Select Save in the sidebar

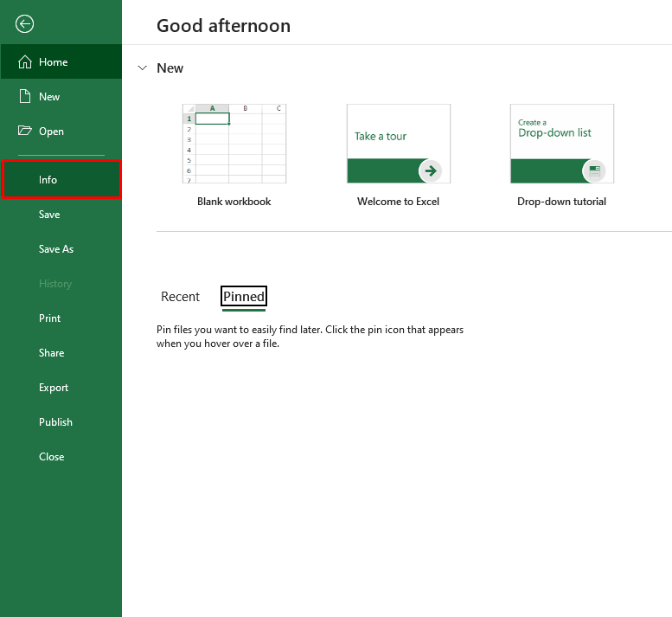[x=61, y=214]
